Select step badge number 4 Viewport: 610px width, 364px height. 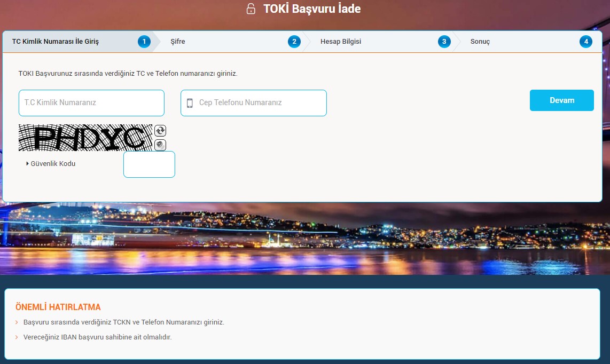(x=586, y=42)
